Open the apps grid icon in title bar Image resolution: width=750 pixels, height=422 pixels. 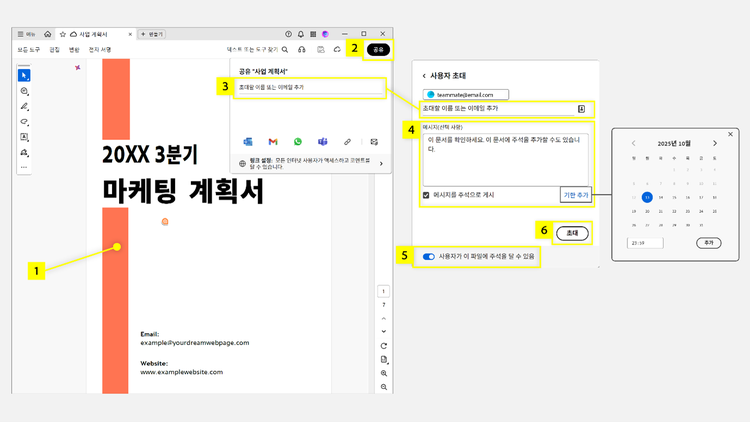[313, 34]
